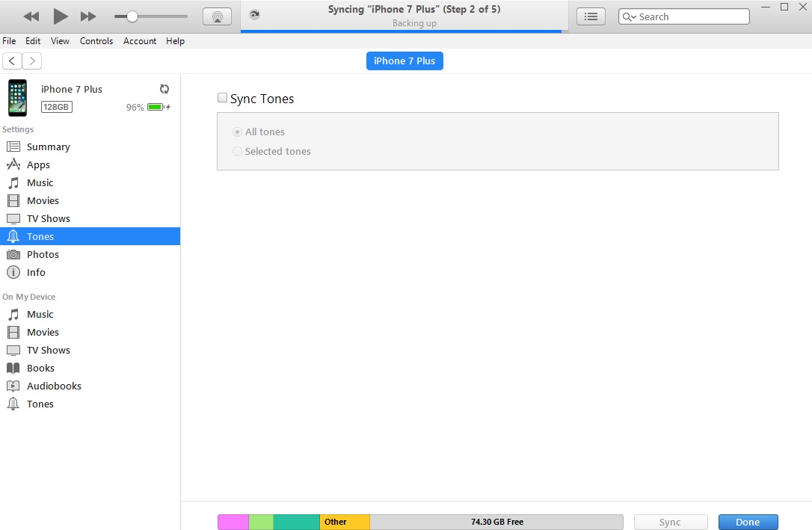Open Photos in Settings sidebar
This screenshot has width=812, height=530.
pos(90,255)
